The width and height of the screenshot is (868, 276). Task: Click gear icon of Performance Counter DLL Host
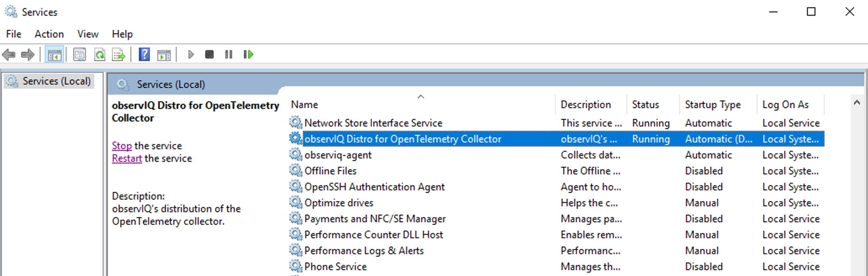(x=296, y=234)
